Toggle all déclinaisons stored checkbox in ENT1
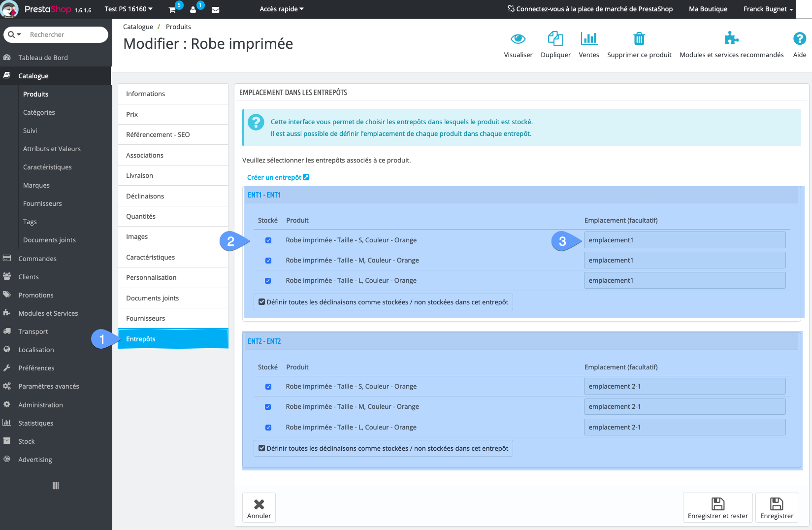 (x=262, y=302)
